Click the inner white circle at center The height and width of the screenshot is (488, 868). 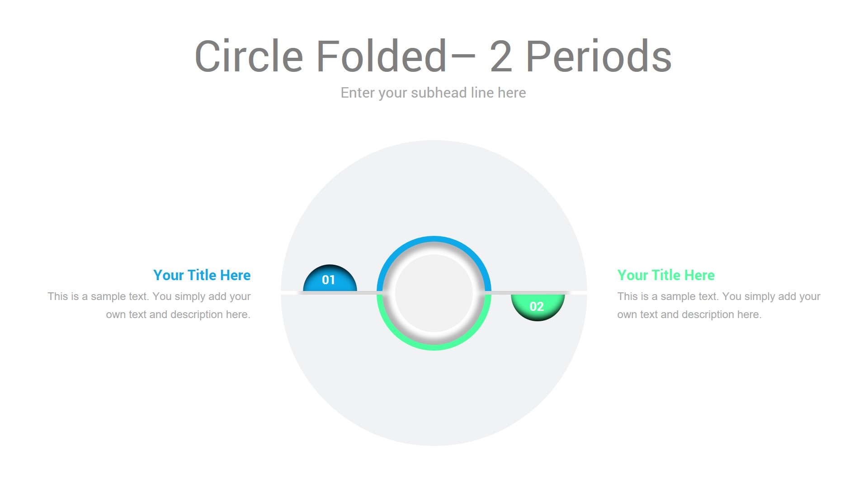coord(434,293)
